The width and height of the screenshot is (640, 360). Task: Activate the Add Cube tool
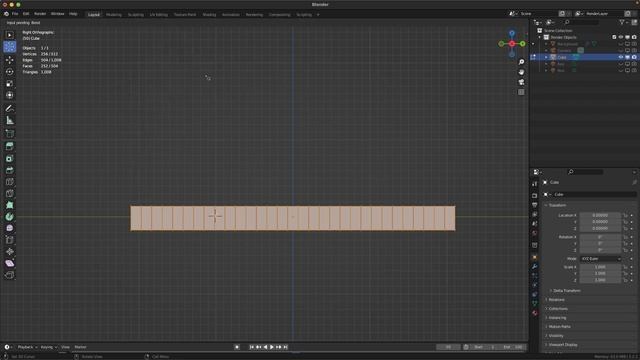click(10, 133)
